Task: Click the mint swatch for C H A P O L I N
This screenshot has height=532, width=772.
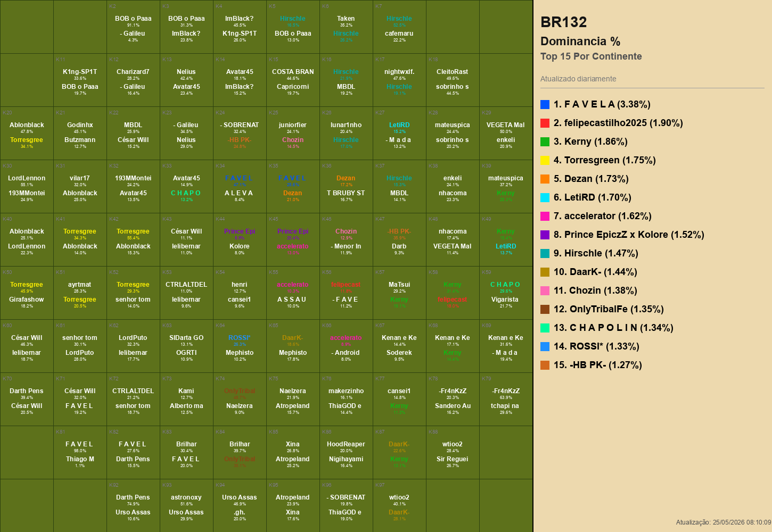Action: [545, 328]
